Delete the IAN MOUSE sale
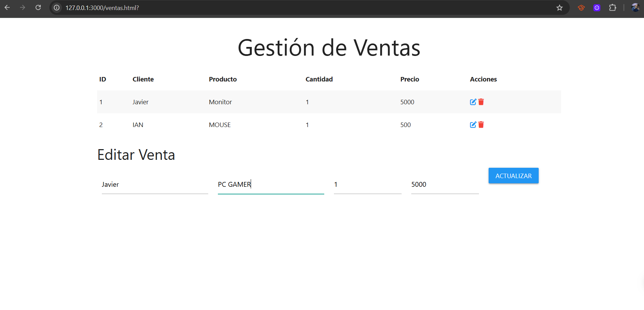644x310 pixels. point(481,125)
